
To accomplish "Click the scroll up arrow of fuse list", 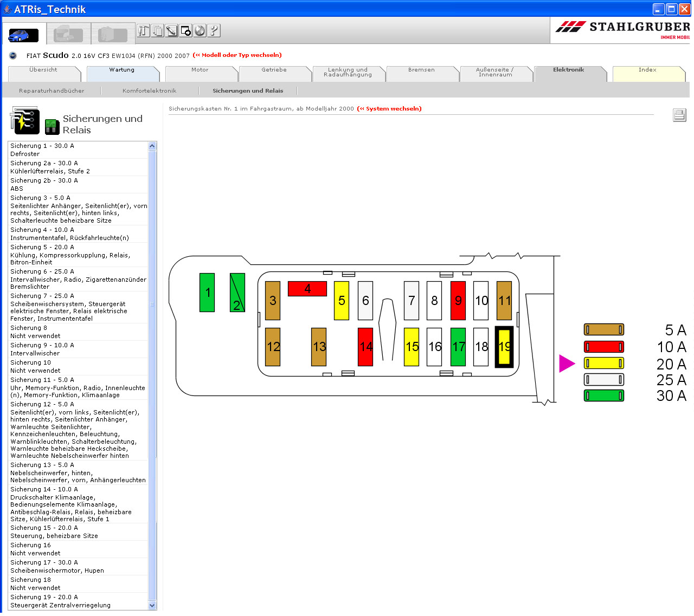I will click(152, 146).
